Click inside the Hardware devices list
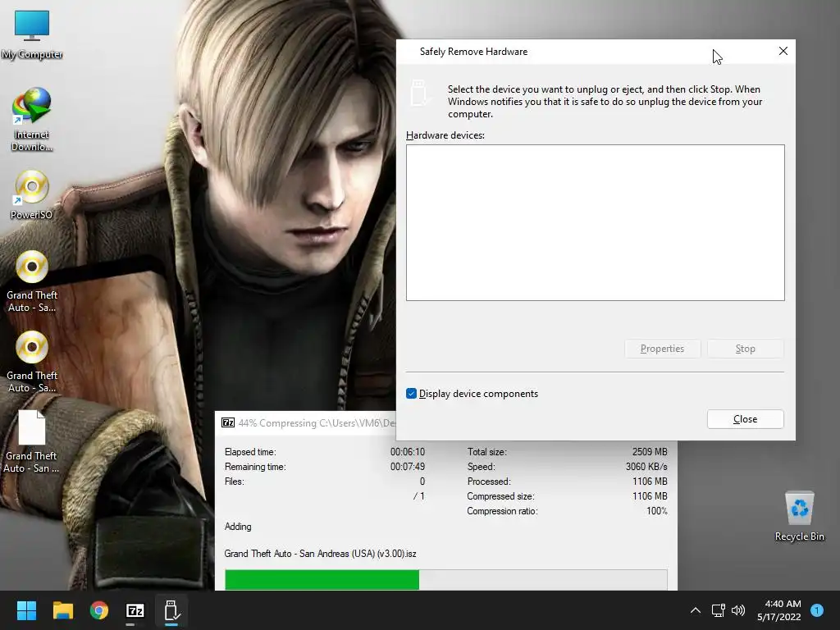The height and width of the screenshot is (630, 840). pyautogui.click(x=596, y=222)
